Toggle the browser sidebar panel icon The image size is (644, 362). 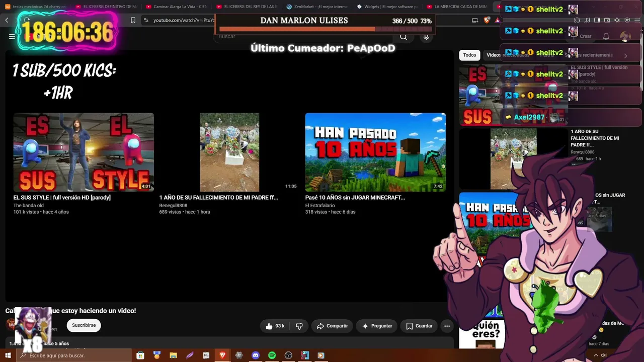pos(597,20)
